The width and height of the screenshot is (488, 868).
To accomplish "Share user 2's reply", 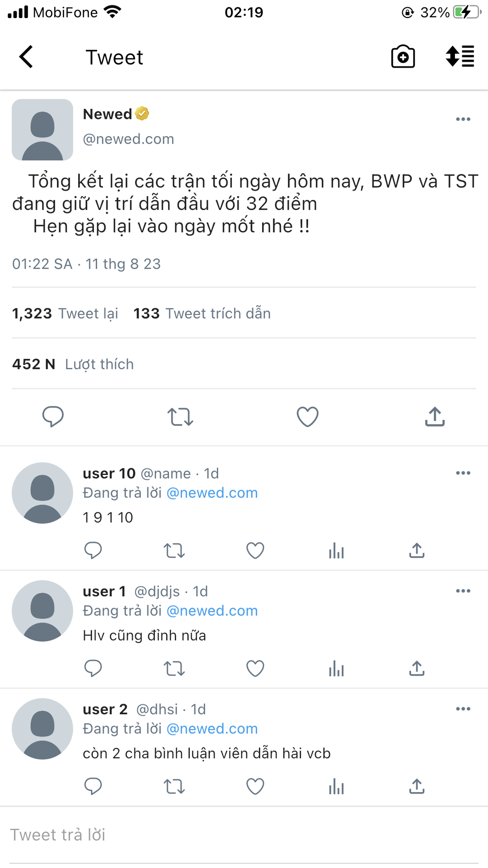I will click(417, 786).
